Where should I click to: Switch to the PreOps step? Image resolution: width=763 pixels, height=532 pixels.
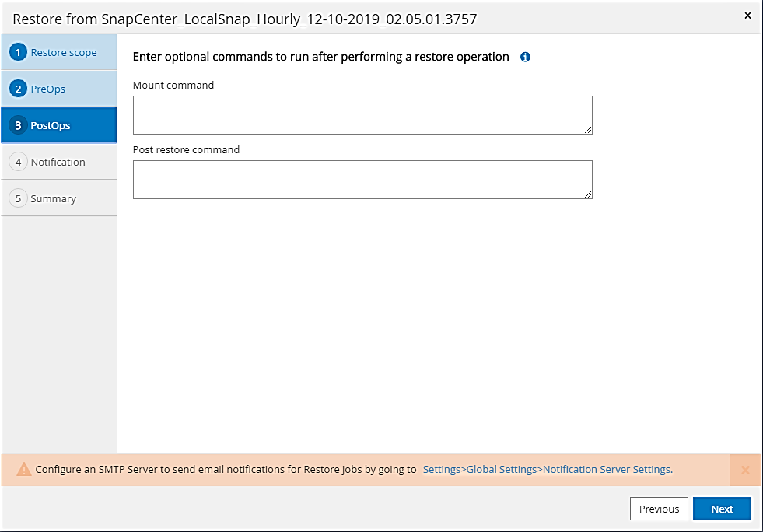(48, 89)
